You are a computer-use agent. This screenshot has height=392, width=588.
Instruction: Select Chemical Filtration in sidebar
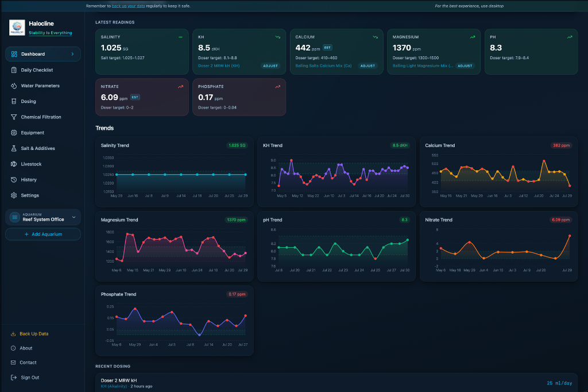[x=43, y=117]
